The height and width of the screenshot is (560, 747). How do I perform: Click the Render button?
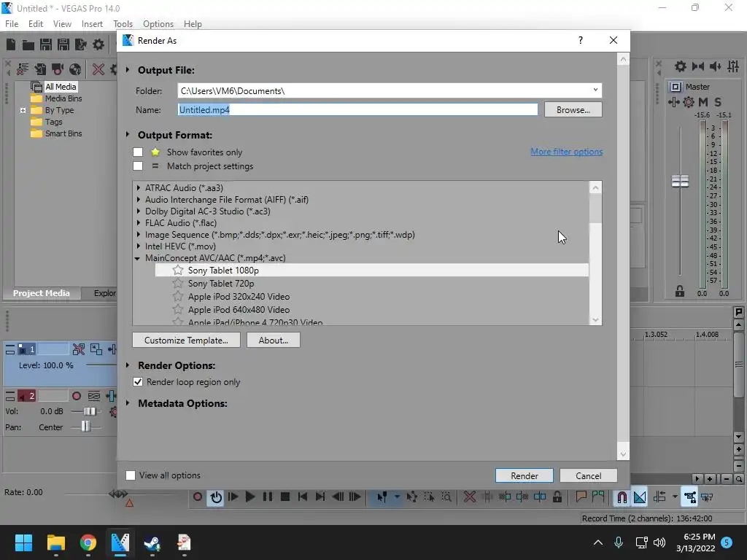[524, 475]
